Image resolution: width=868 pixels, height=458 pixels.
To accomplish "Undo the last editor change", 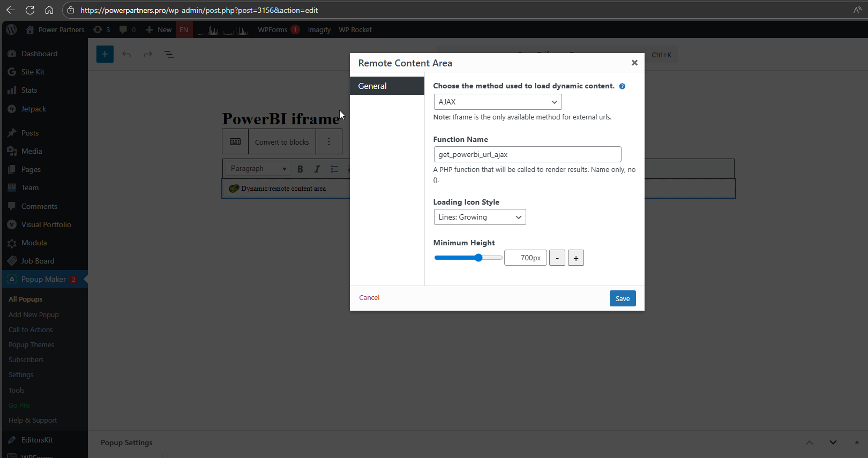I will click(126, 54).
